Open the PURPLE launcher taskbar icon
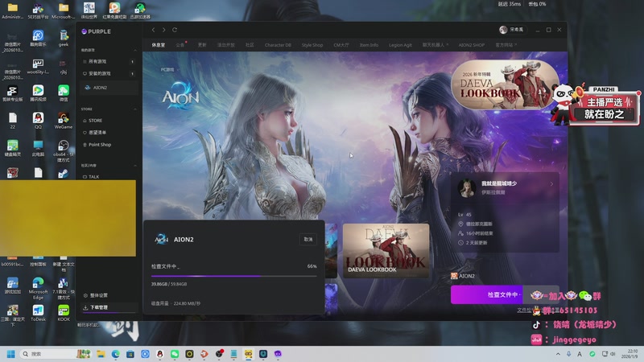This screenshot has width=644, height=362. coord(278,354)
